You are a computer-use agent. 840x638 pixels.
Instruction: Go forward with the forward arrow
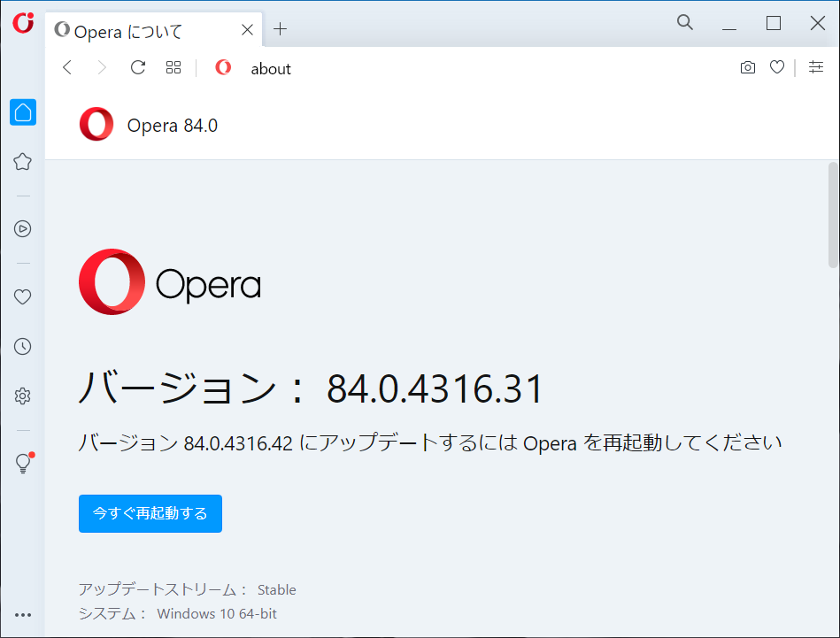(102, 67)
